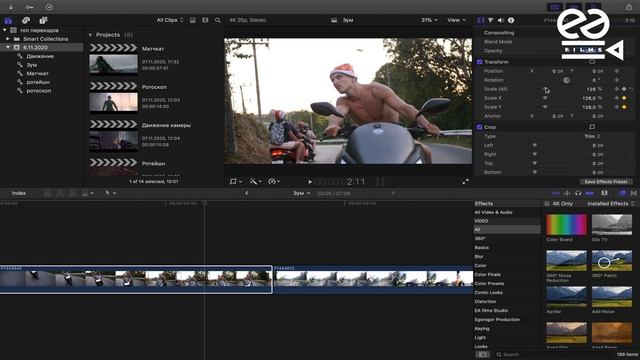Click the timeline snapping icon
This screenshot has width=640, height=360.
pyautogui.click(x=589, y=193)
